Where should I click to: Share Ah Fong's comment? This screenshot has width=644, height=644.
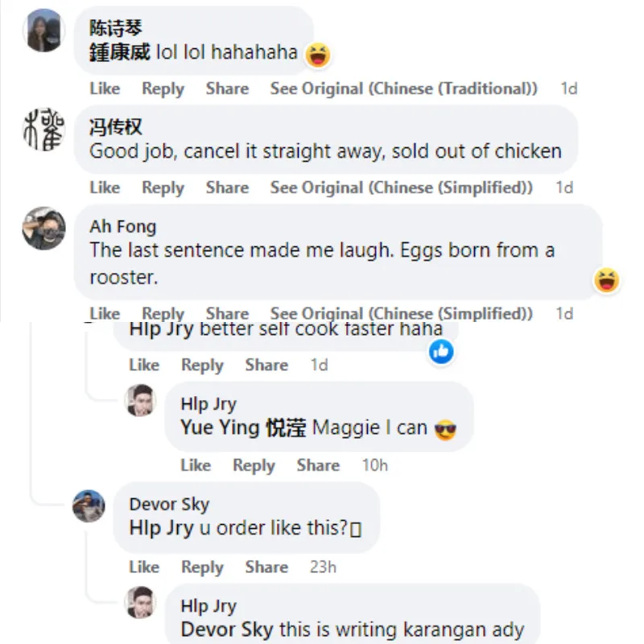(227, 313)
